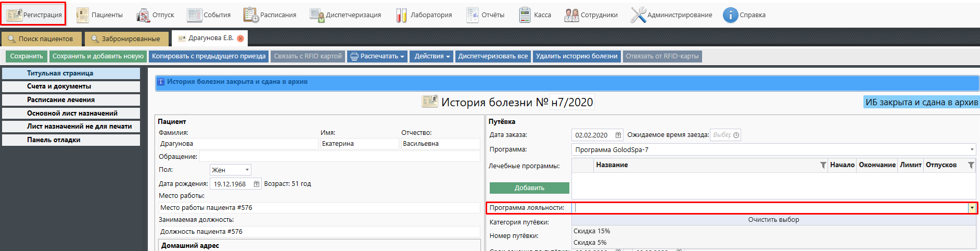Screen dimensions: 980x251
Task: Open the Лаборатория module icon
Action: tap(401, 15)
